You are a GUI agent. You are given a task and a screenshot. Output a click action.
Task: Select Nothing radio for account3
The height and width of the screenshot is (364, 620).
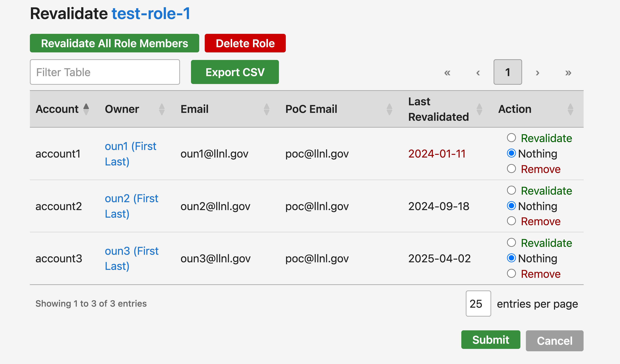[511, 258]
